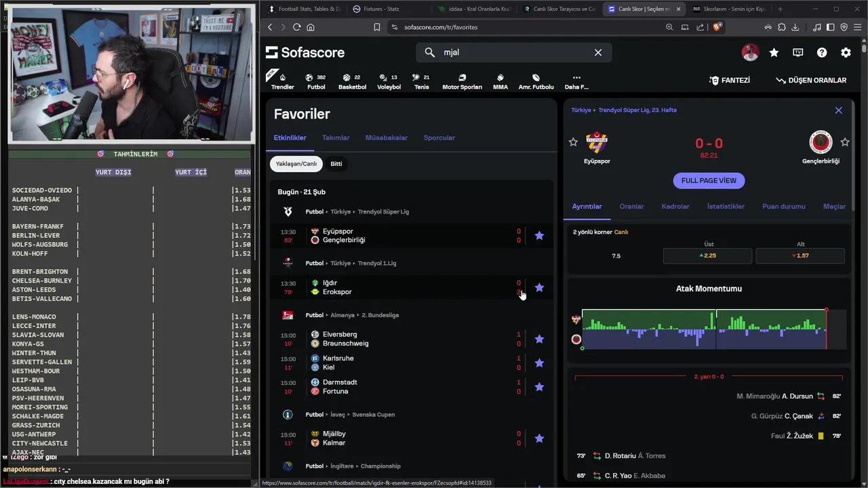
Task: Open the Sofascore settings gear
Action: coord(846,52)
